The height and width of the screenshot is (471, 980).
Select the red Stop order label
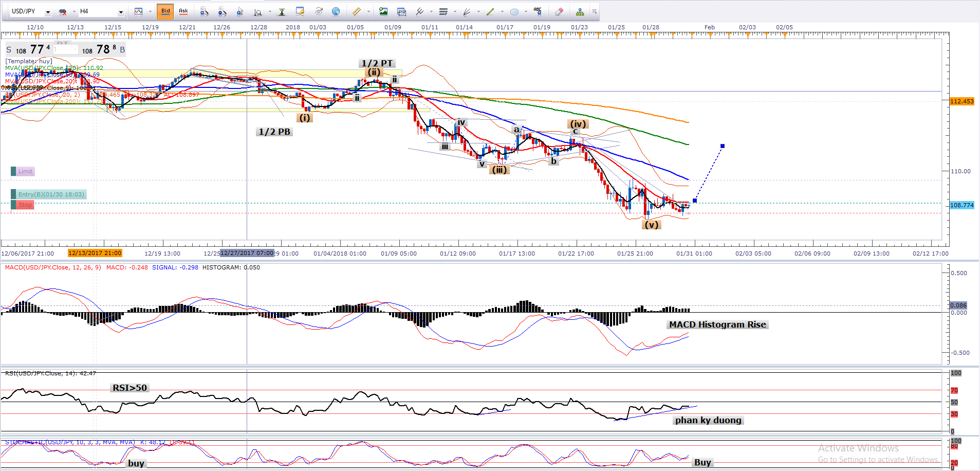click(x=25, y=205)
